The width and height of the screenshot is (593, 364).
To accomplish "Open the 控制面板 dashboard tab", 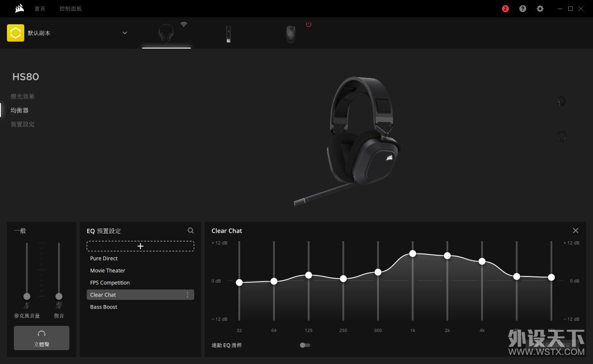I will pos(71,9).
